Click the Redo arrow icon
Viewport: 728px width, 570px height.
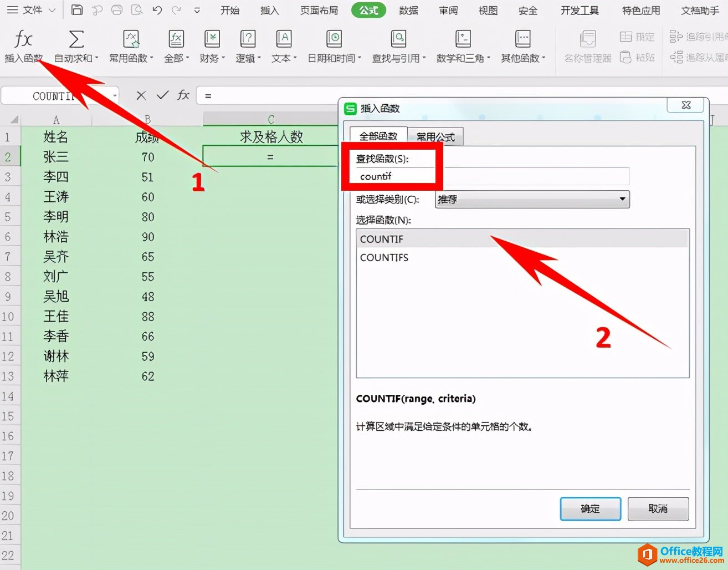click(x=177, y=10)
